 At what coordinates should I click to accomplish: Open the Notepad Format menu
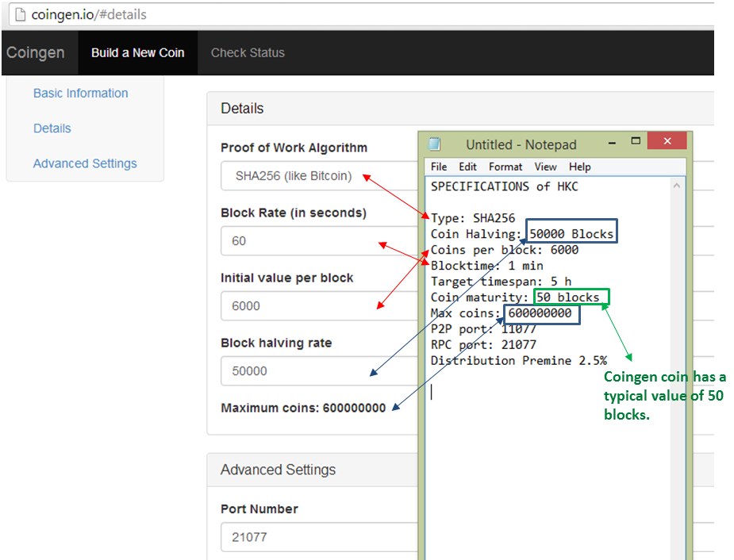click(505, 167)
